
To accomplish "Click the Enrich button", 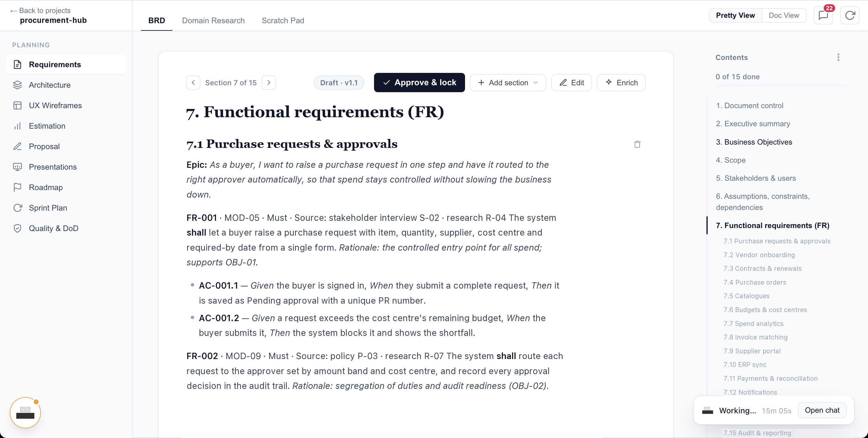I will pyautogui.click(x=621, y=83).
